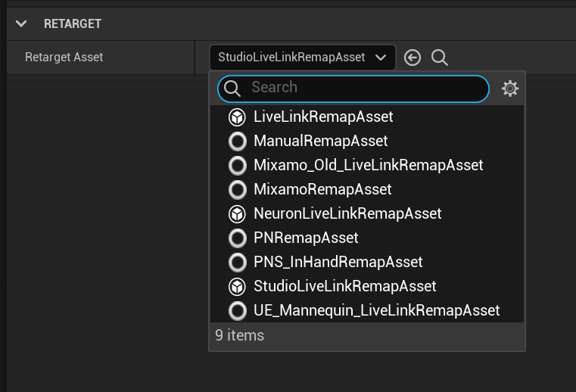Choose UE_Mannequin_LiveLinkRemapAsset entry
This screenshot has height=392, width=576.
click(367, 311)
